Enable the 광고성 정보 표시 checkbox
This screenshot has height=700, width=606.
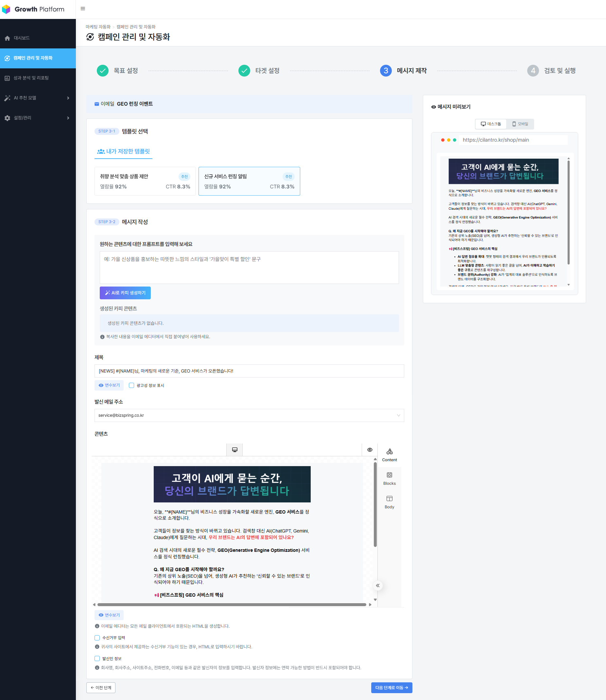point(131,386)
